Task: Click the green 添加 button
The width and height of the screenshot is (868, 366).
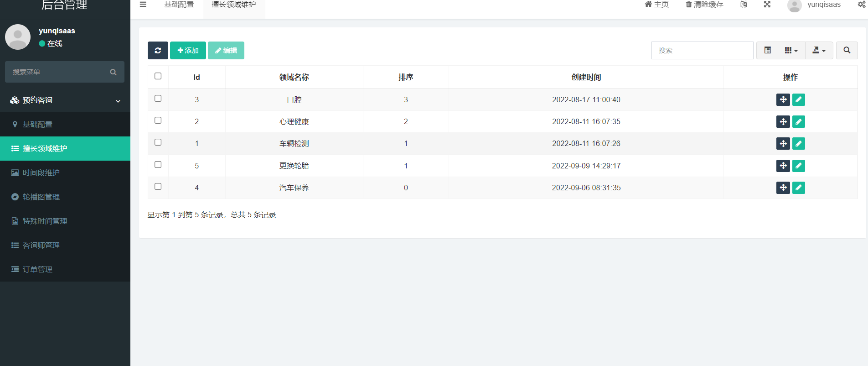Action: pyautogui.click(x=188, y=51)
